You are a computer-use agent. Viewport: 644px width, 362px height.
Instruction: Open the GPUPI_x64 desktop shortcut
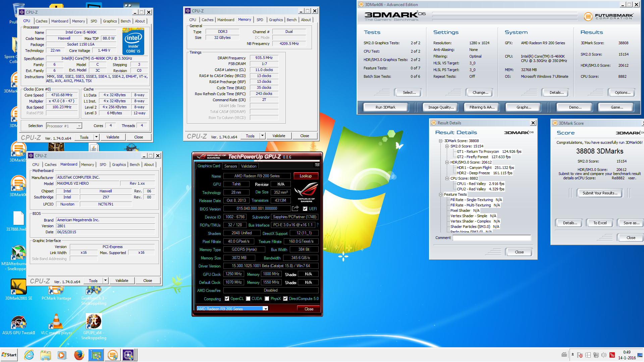point(94,326)
